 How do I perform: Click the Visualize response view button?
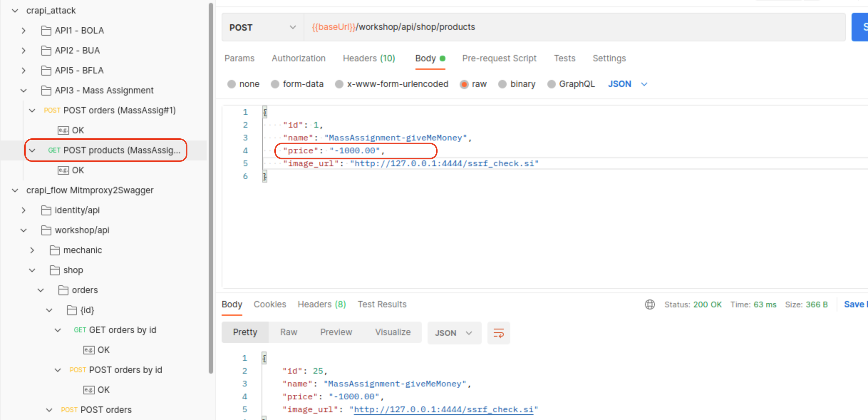[393, 332]
